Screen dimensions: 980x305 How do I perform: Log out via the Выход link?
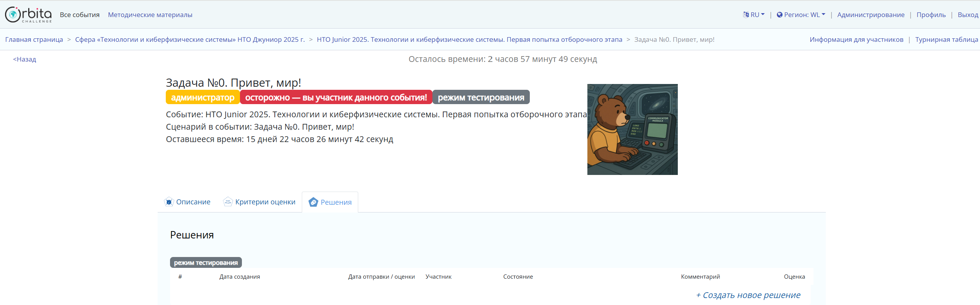coord(968,15)
